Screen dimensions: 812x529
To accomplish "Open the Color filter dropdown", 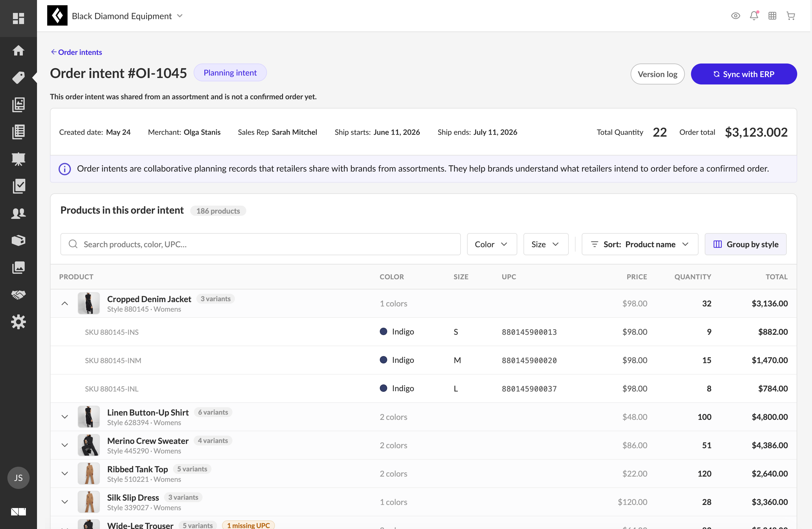I will [492, 244].
